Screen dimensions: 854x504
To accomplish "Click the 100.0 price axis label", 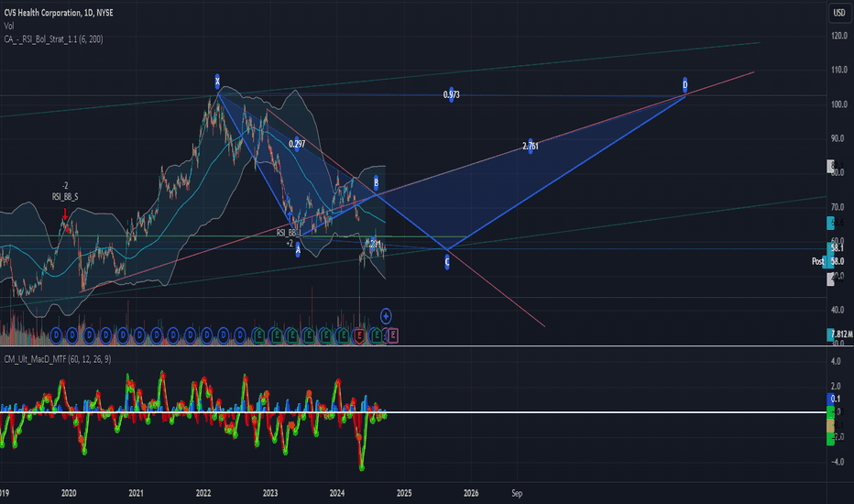I will click(839, 104).
